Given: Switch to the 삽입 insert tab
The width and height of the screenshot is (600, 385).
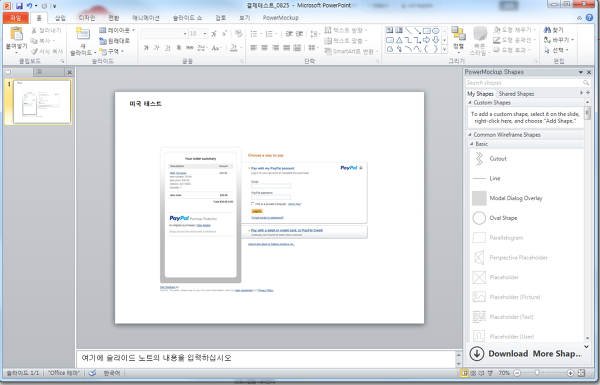Looking at the screenshot, I should [60, 18].
